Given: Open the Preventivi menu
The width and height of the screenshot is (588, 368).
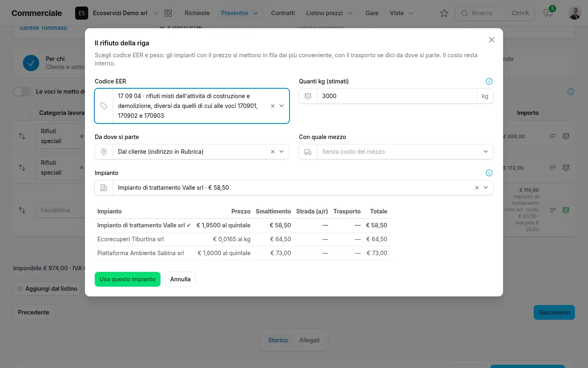Looking at the screenshot, I should click(x=240, y=13).
